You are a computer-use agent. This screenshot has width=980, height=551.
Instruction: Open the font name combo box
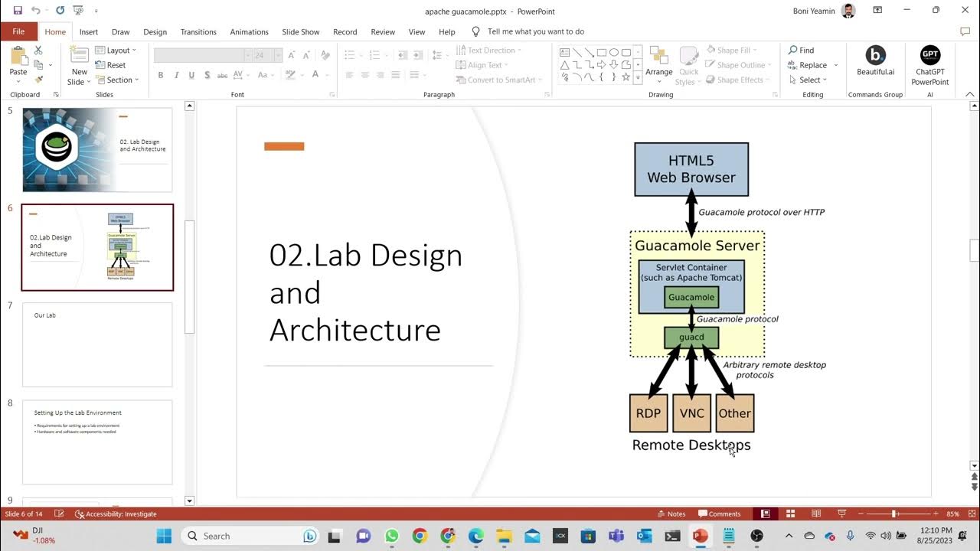(203, 55)
